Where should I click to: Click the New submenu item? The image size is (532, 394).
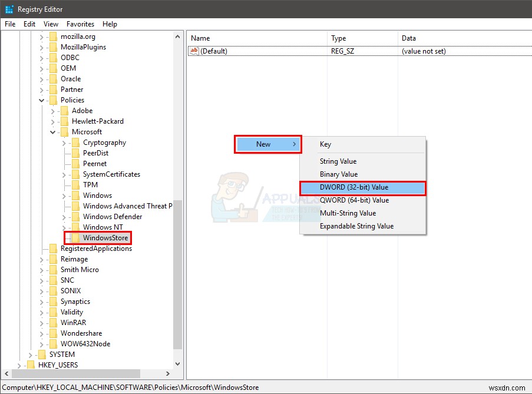(x=268, y=144)
